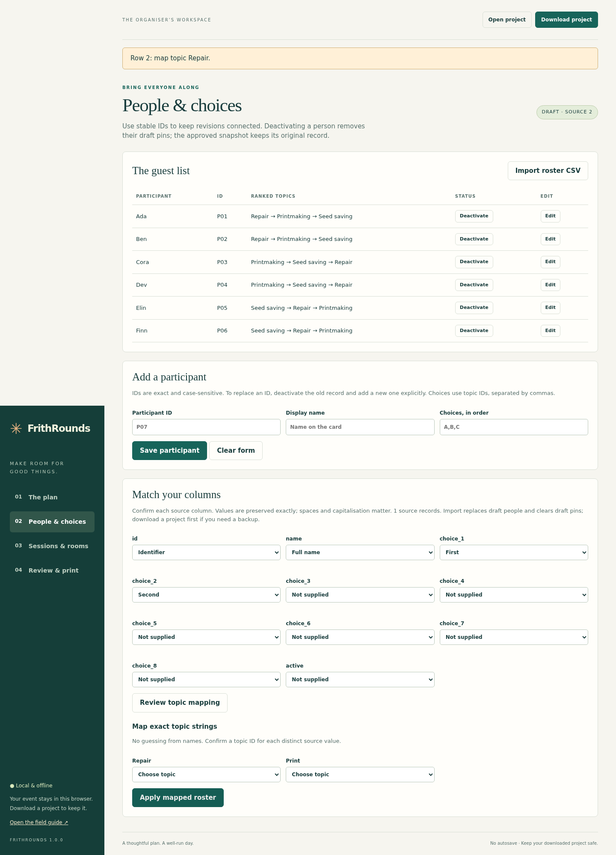Deactivate participant Ada
The width and height of the screenshot is (616, 855).
[474, 216]
